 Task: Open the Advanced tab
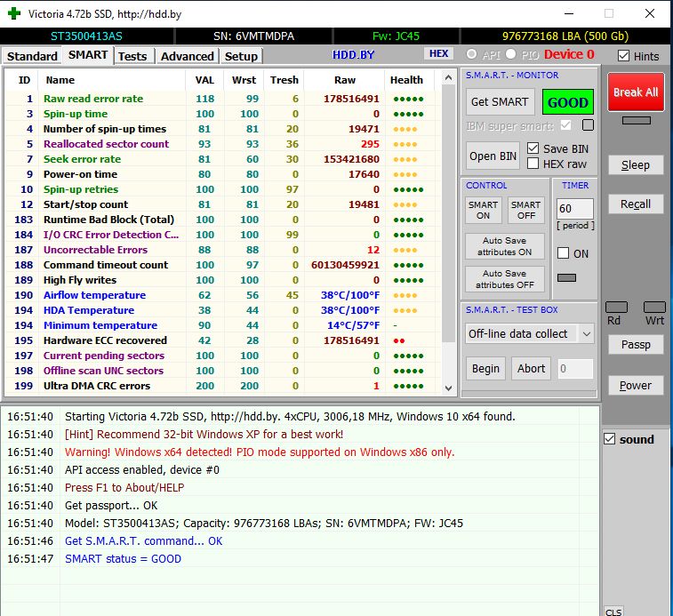(x=187, y=56)
